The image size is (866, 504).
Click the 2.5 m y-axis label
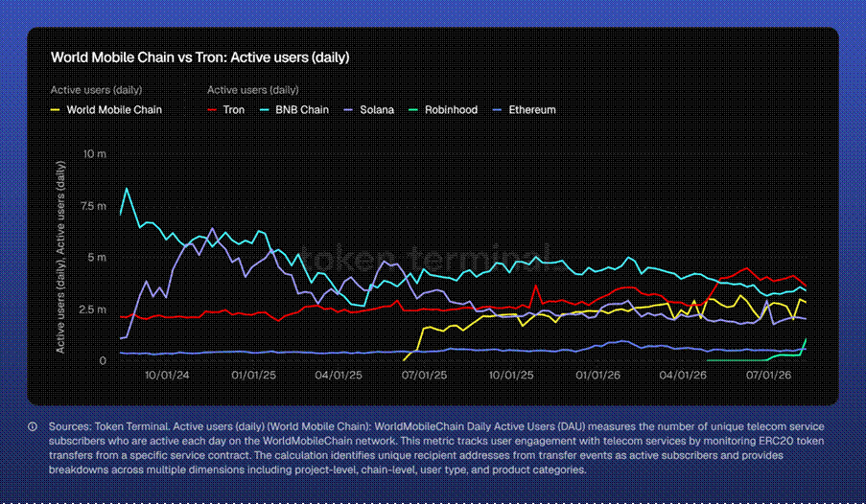[93, 309]
